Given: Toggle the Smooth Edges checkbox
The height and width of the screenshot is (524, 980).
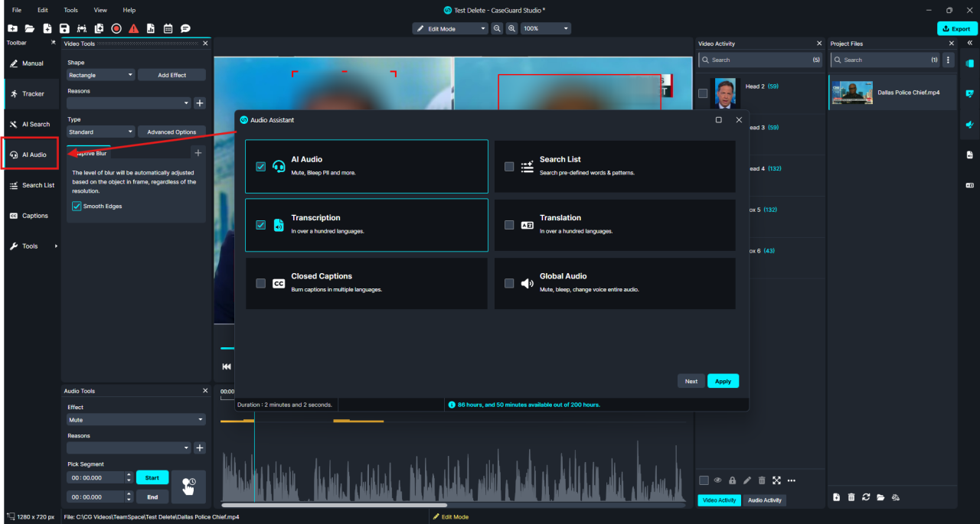Looking at the screenshot, I should (x=77, y=206).
